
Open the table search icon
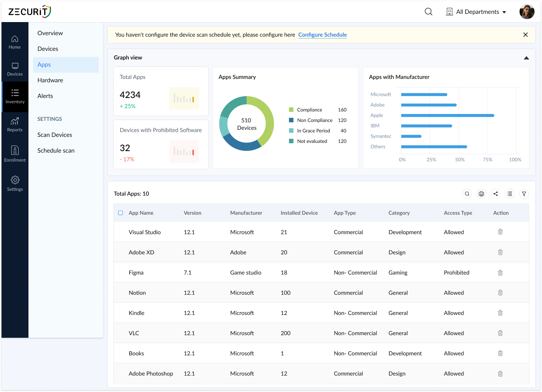(467, 194)
